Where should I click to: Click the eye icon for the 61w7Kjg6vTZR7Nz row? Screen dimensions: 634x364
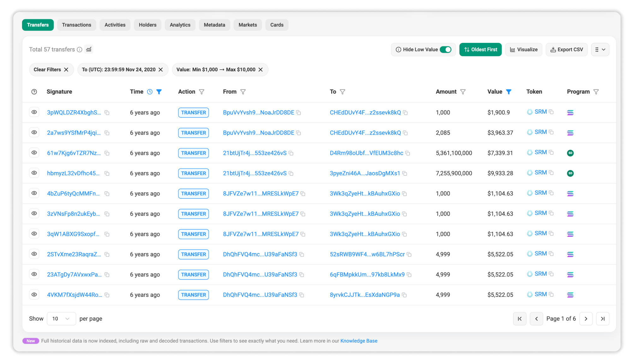34,153
